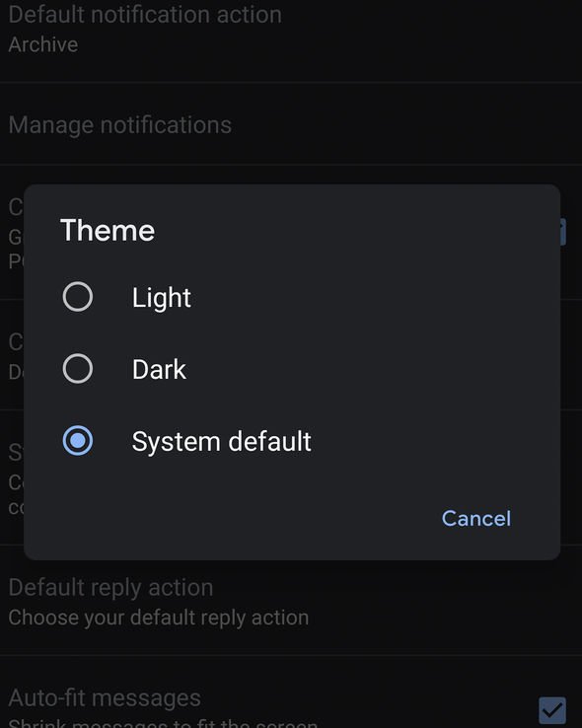Click the Archive value under notification action
This screenshot has height=728, width=582.
click(43, 44)
